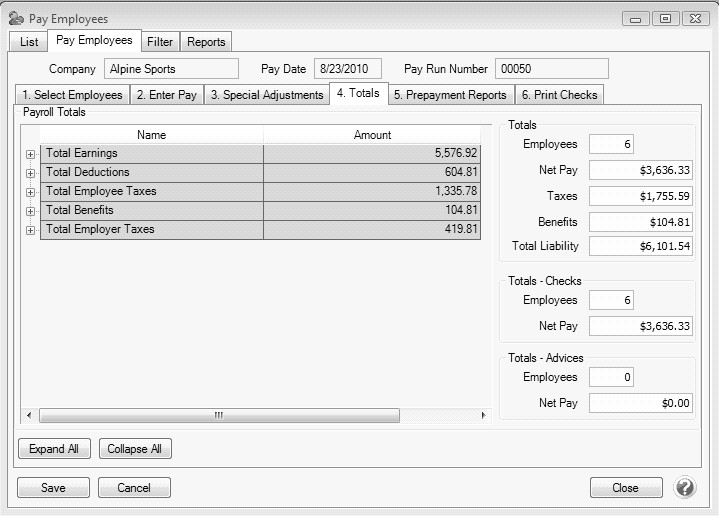Viewport: 719px width, 516px height.
Task: Open the Filter tab
Action: pyautogui.click(x=159, y=42)
